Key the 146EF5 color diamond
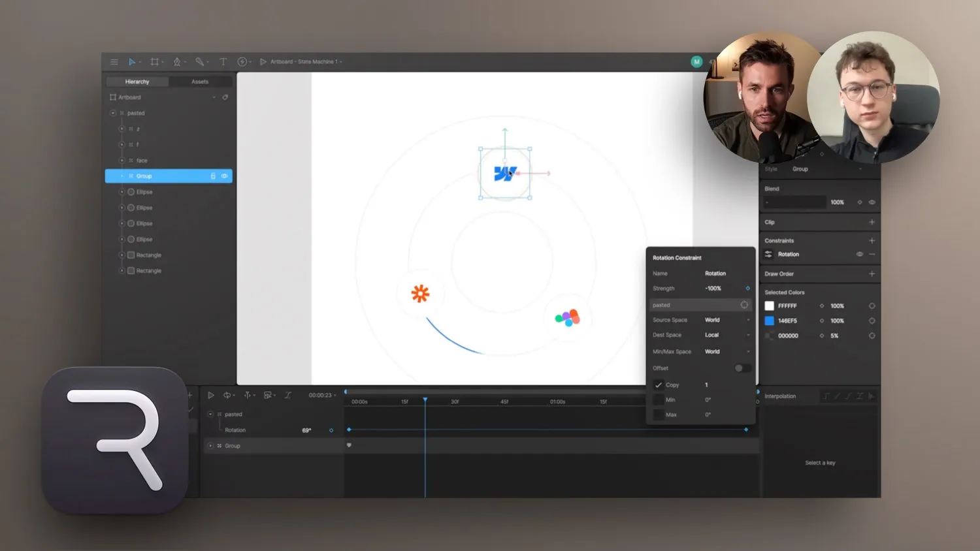This screenshot has width=980, height=551. [x=822, y=321]
